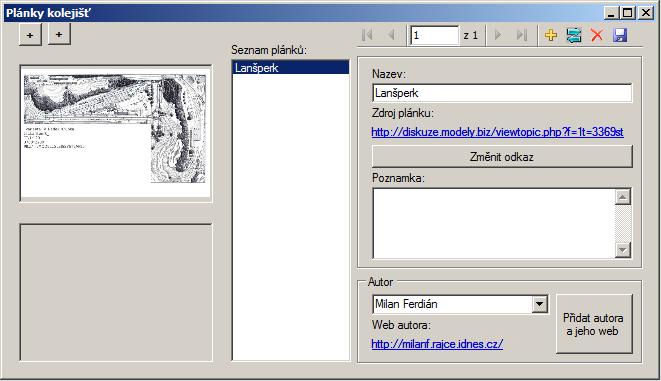This screenshot has width=661, height=381.
Task: Open the milanf.rajce.idnes.cz author link
Action: click(437, 344)
